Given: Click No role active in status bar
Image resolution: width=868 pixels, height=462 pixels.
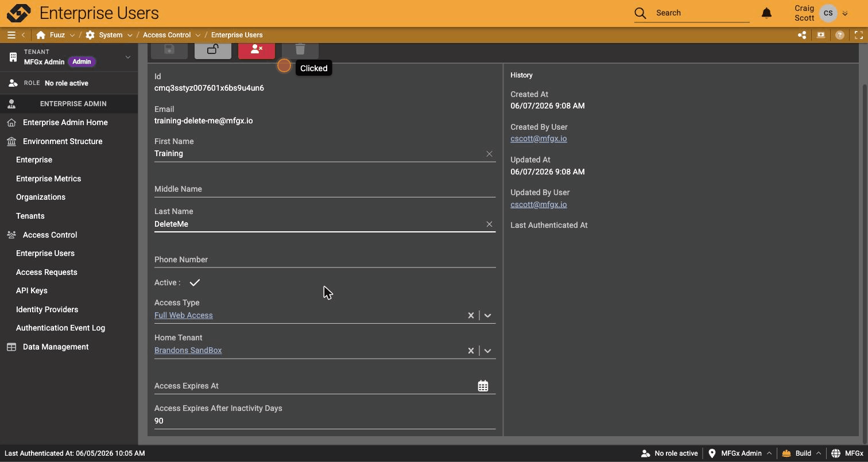Looking at the screenshot, I should (669, 453).
